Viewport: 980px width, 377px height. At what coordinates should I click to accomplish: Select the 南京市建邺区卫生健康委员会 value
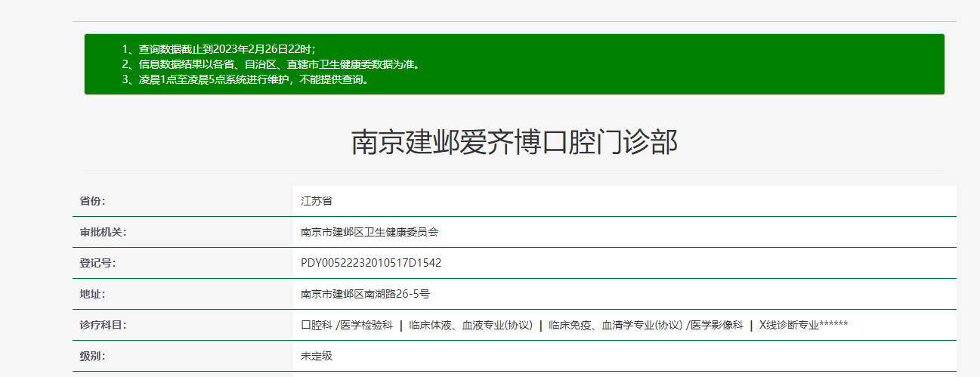(369, 232)
